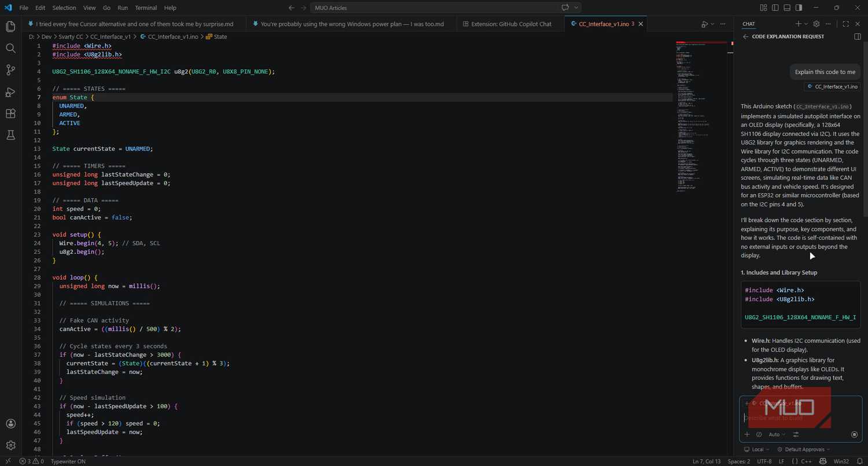Viewport: 868px width, 466px height.
Task: Click the remote window icon in status bar
Action: [8, 461]
